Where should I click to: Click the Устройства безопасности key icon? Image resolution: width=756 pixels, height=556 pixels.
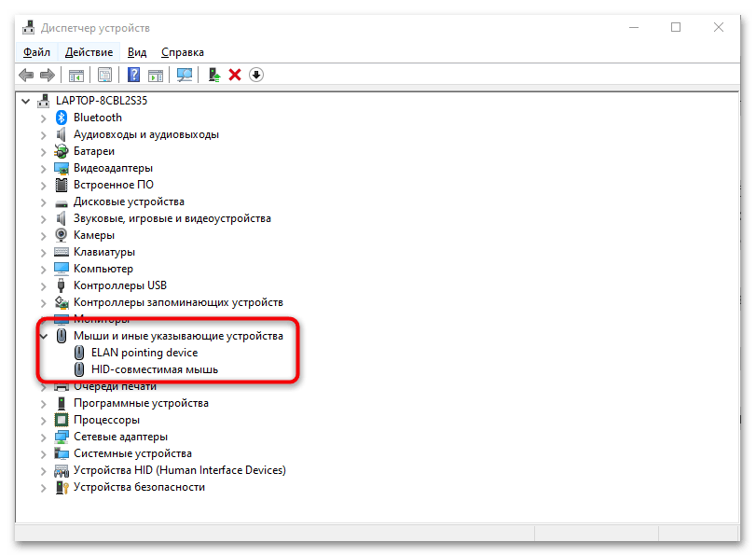click(62, 487)
